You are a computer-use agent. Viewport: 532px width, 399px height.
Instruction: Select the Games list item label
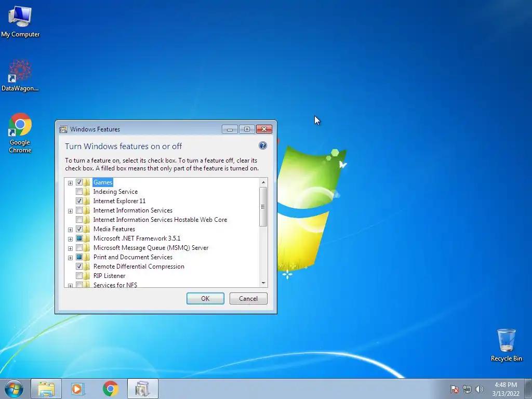click(103, 182)
